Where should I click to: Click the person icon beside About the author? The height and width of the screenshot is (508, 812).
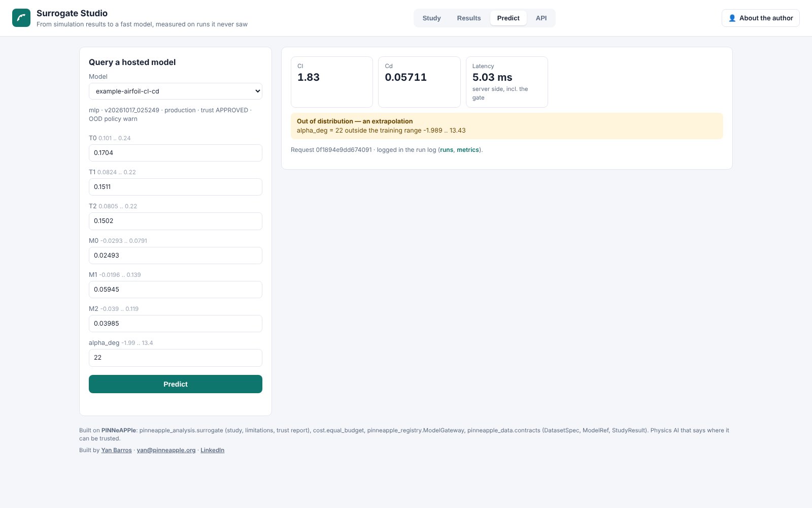tap(732, 18)
